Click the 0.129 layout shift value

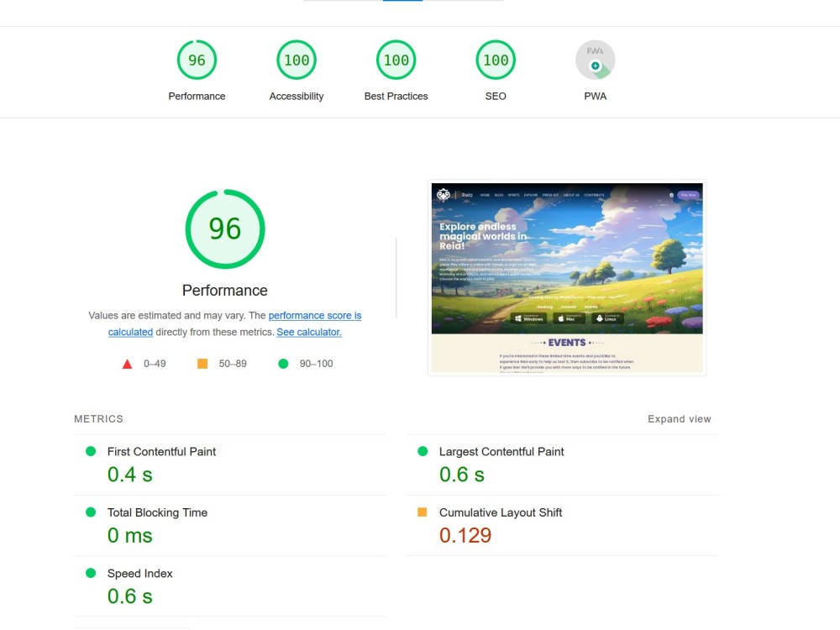coord(465,536)
